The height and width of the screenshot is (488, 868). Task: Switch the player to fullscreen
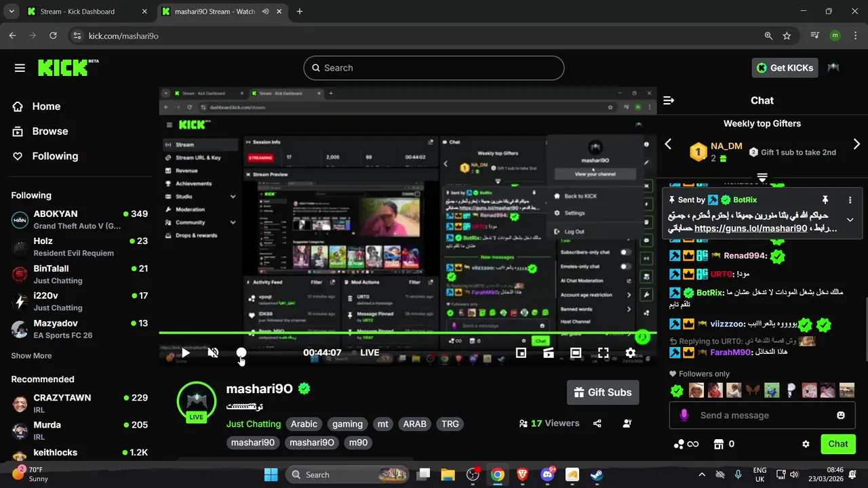pyautogui.click(x=603, y=352)
